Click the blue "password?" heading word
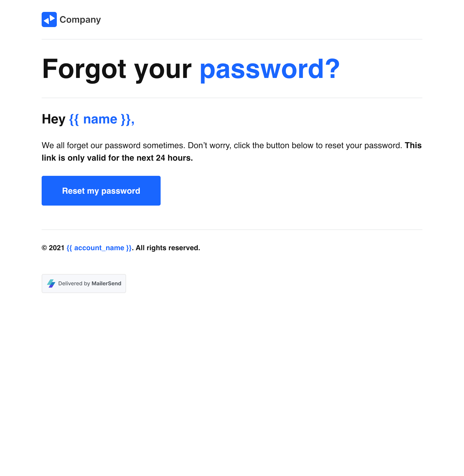The height and width of the screenshot is (476, 464). [269, 69]
